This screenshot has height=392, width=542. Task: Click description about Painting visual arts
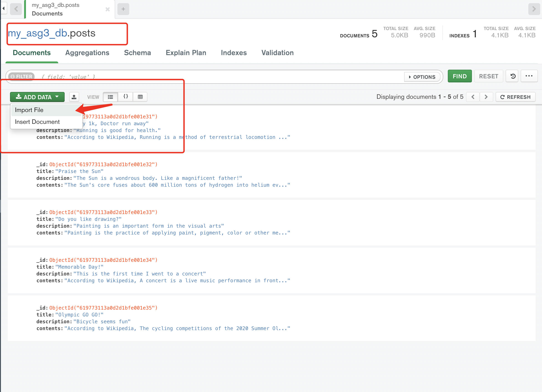point(149,226)
